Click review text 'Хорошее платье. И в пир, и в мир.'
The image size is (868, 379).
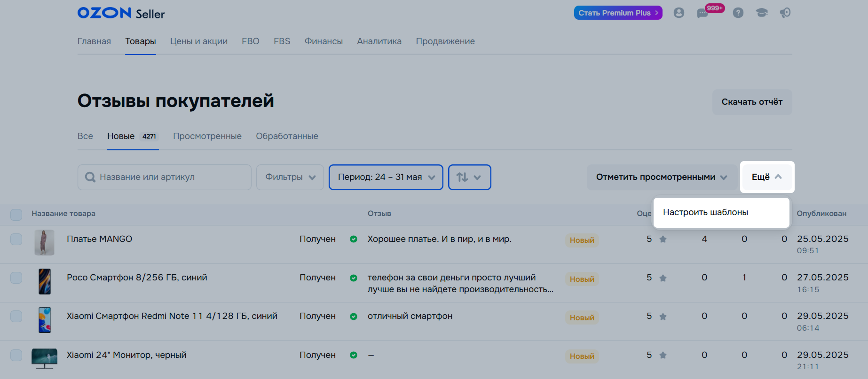[440, 239]
